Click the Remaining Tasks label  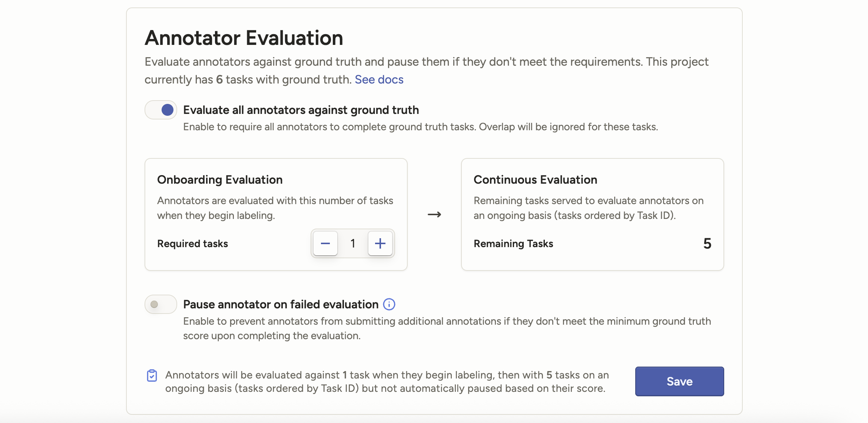[x=513, y=243]
